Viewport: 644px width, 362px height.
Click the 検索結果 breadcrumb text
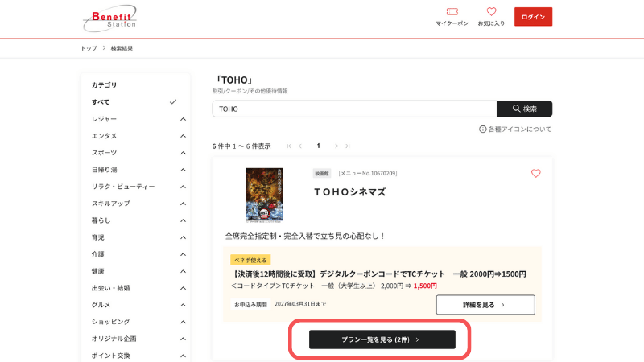tap(122, 48)
